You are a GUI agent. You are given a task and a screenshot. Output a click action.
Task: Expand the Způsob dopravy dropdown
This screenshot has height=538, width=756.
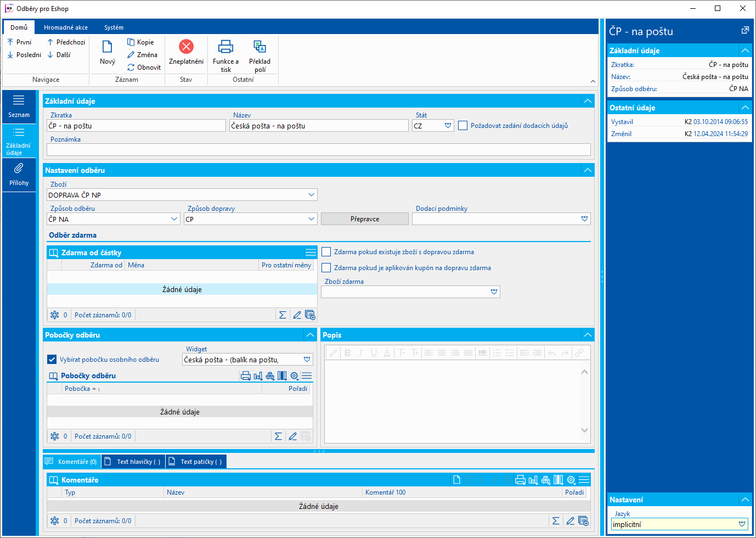(311, 219)
